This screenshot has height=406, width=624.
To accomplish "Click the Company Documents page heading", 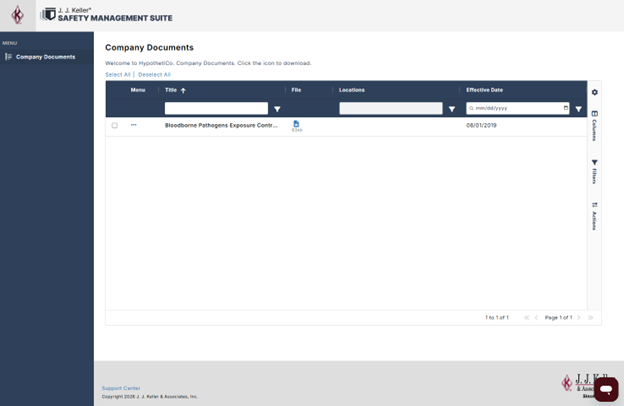I will tap(149, 47).
